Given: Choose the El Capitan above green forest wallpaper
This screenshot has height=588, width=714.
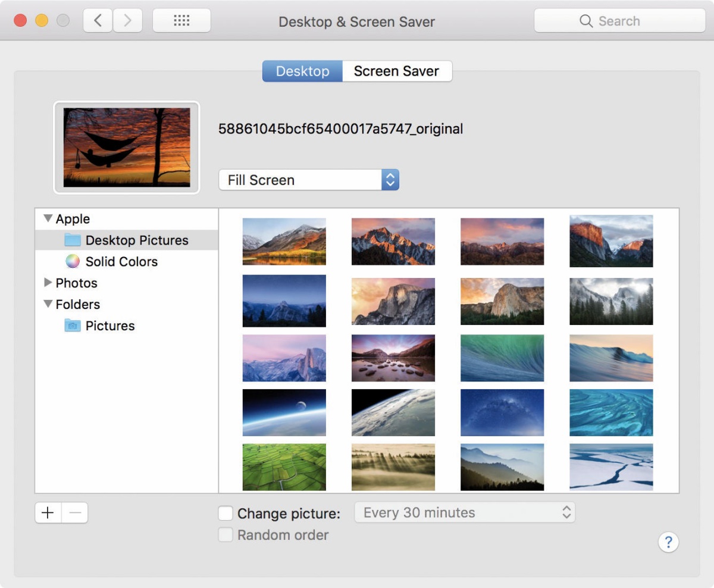Looking at the screenshot, I should 502,301.
